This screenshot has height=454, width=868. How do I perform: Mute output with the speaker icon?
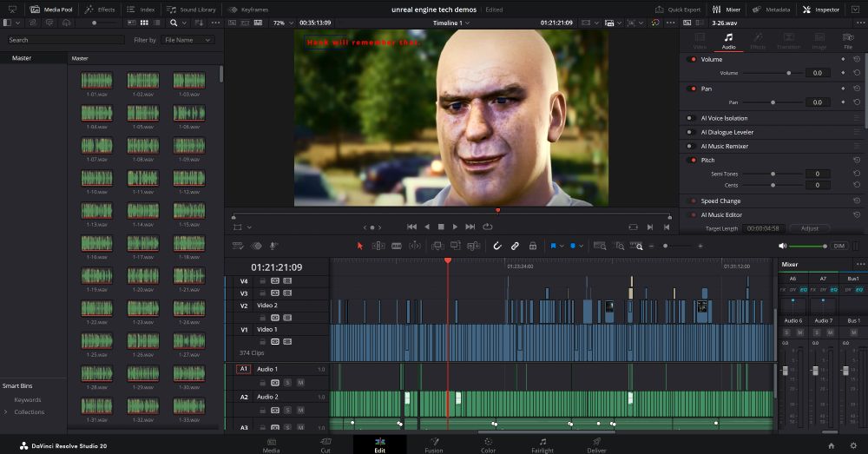coord(782,246)
